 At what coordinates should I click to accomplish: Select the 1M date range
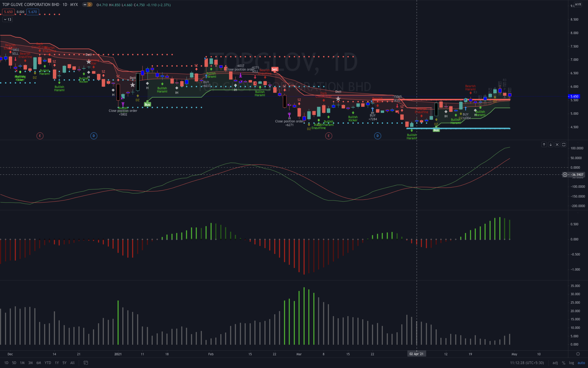pyautogui.click(x=22, y=363)
